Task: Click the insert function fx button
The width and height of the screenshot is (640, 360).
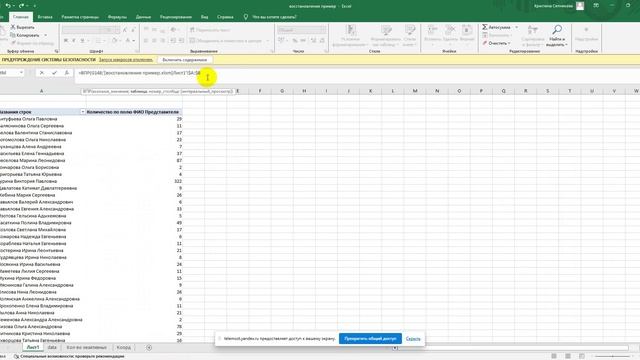Action: click(67, 73)
